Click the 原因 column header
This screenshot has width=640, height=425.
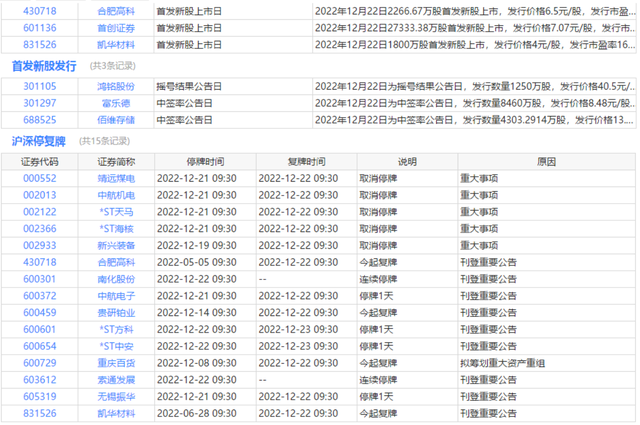[547, 162]
